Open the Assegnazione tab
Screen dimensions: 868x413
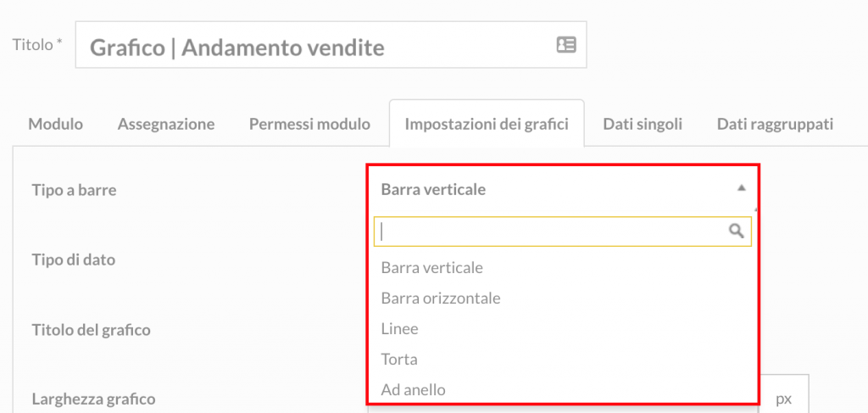166,124
